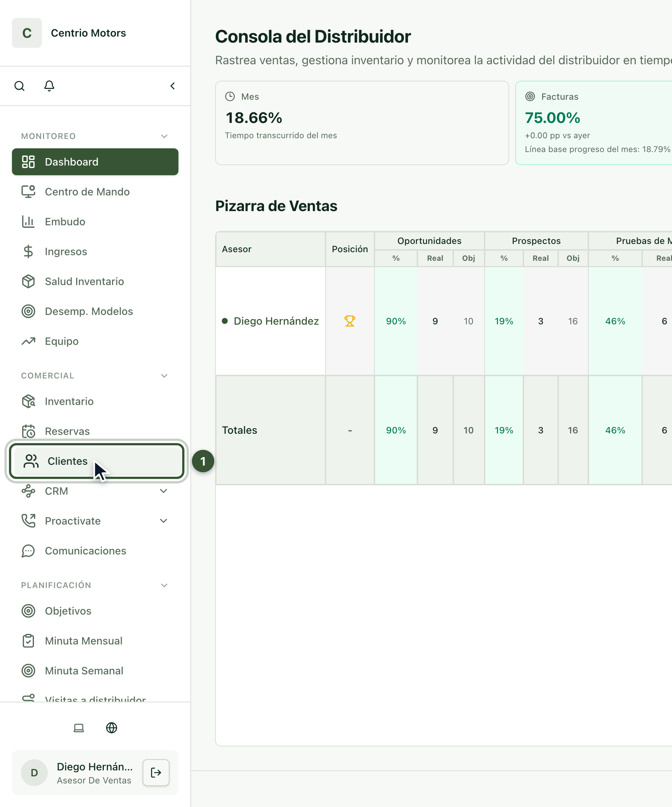Click the target icon on Facturas card

click(x=530, y=96)
